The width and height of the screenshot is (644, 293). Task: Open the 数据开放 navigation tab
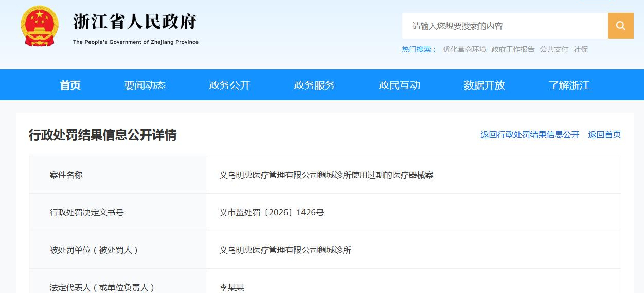pyautogui.click(x=484, y=85)
